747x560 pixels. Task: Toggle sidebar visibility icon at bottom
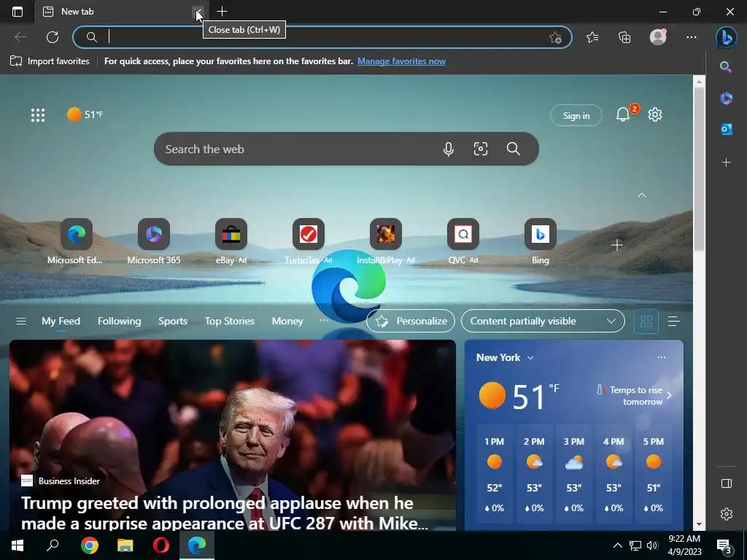[726, 484]
